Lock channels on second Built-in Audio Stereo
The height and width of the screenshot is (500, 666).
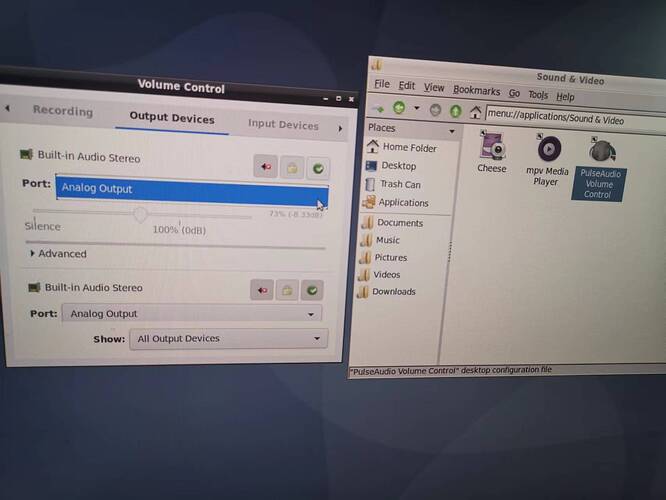pos(287,291)
